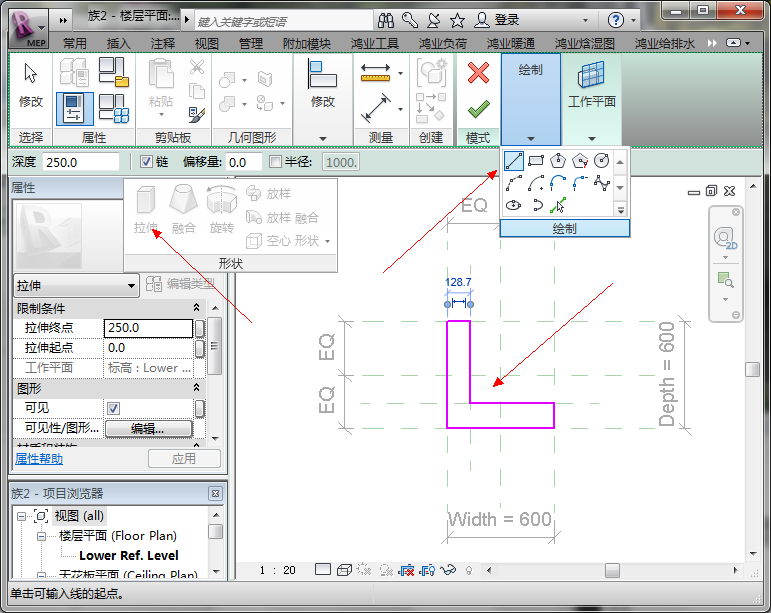This screenshot has width=771, height=613.
Task: Click the 2D navigation wheel icon
Action: 725,239
